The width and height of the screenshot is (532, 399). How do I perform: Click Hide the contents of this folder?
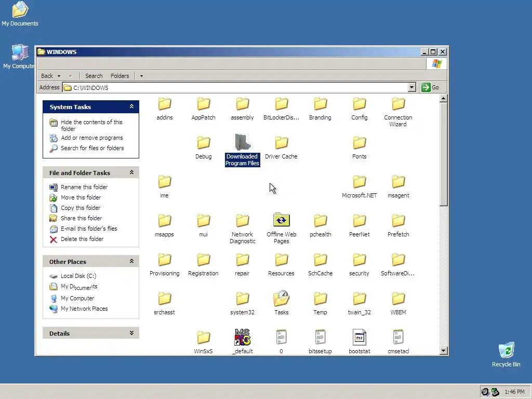91,125
